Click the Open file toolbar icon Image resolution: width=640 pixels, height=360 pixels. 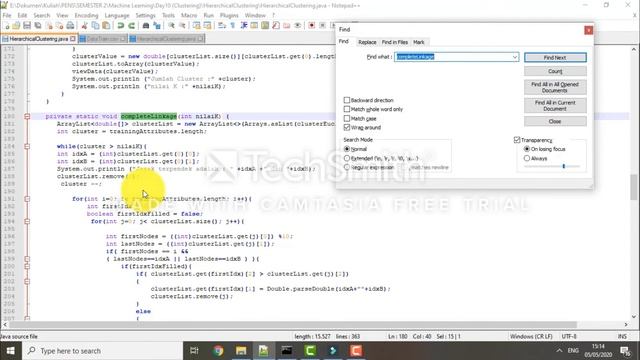[16, 26]
